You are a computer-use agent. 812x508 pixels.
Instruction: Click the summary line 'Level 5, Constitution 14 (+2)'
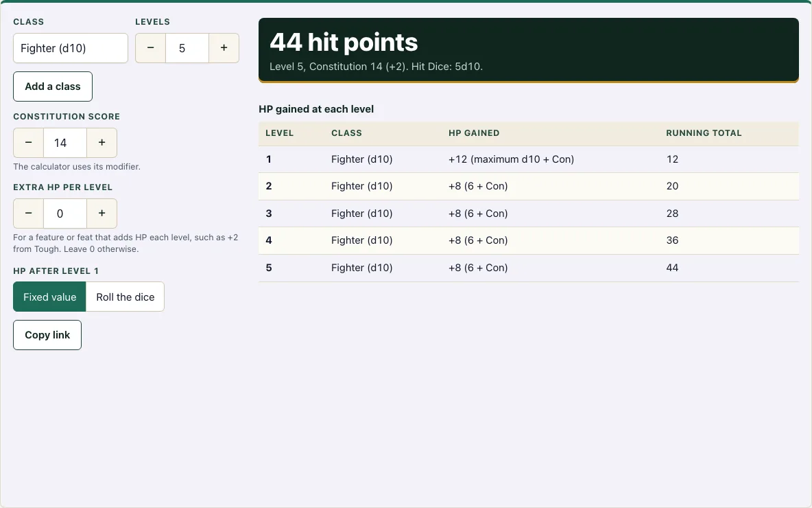point(339,67)
